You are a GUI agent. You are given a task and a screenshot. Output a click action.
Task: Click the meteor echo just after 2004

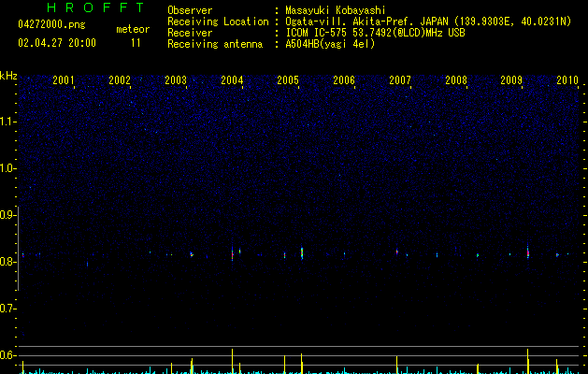click(239, 251)
